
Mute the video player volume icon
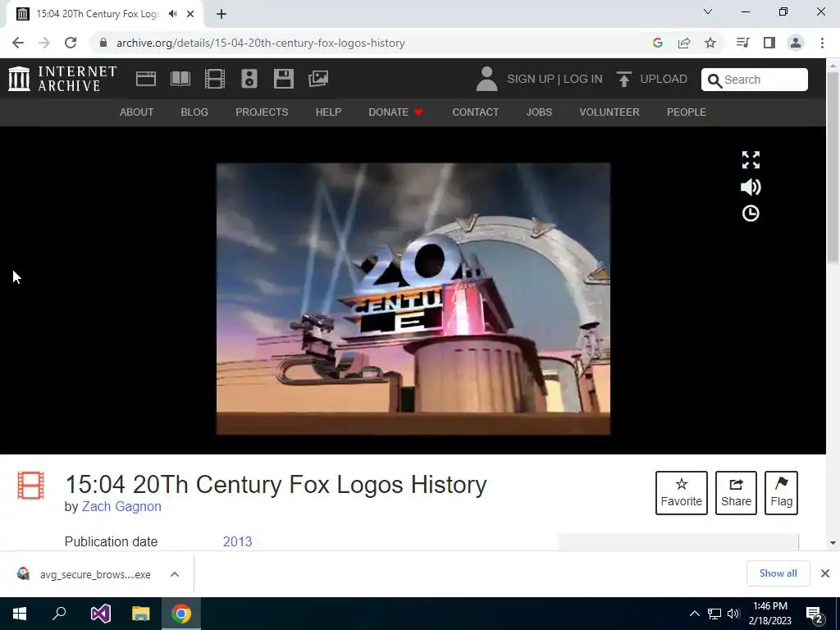[x=751, y=187]
